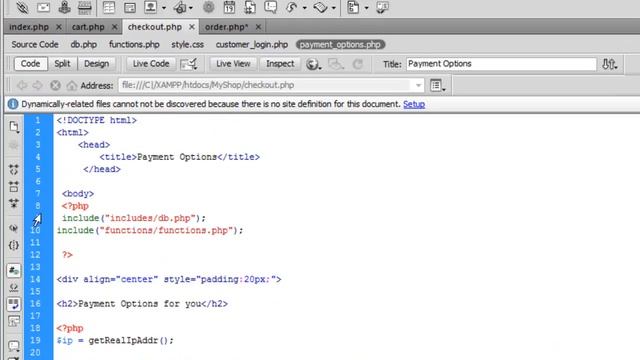Open the View Options dropdown beside Address
This screenshot has height=360, width=640.
[x=438, y=85]
